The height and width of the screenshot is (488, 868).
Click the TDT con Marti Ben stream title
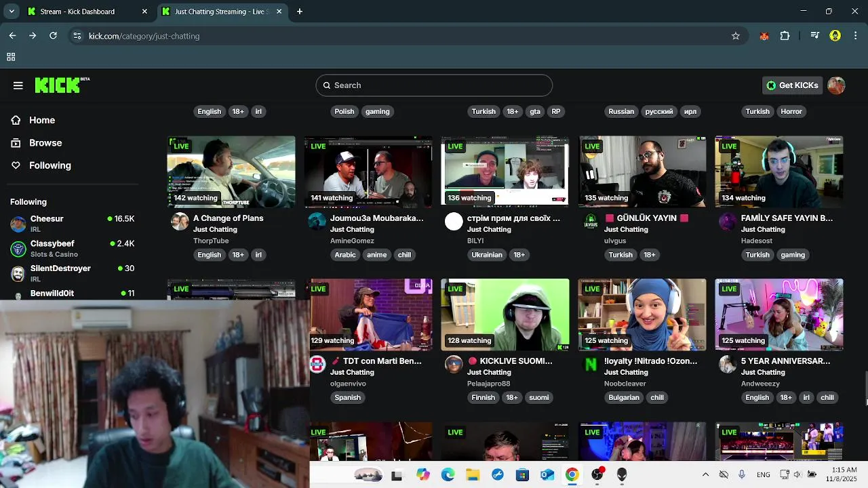click(376, 361)
